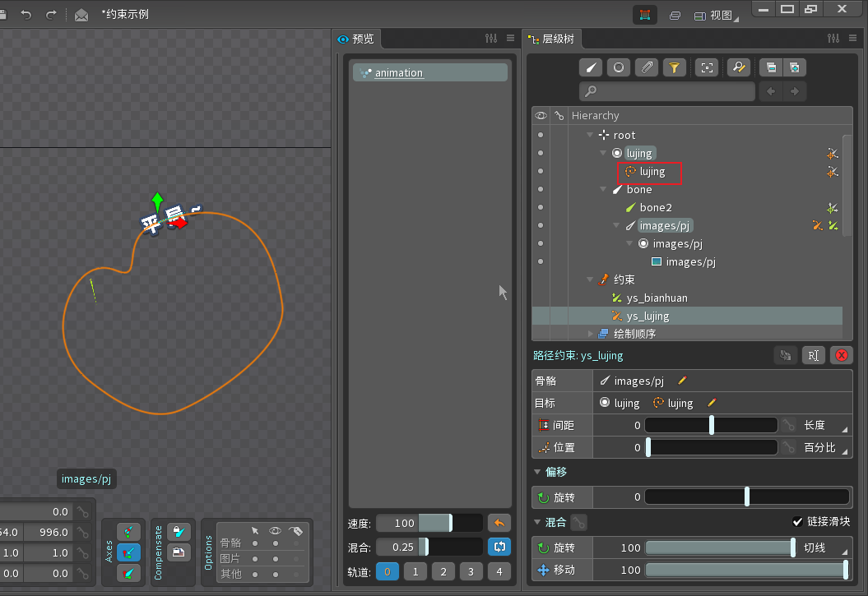Click the focus-selection bracket icon in tree toolbar
The image size is (868, 596).
click(x=707, y=67)
